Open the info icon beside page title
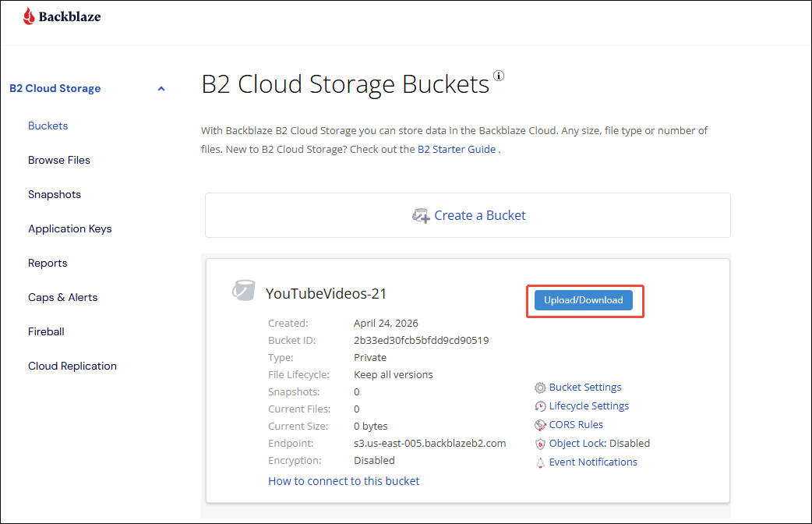Image resolution: width=812 pixels, height=524 pixels. point(499,76)
